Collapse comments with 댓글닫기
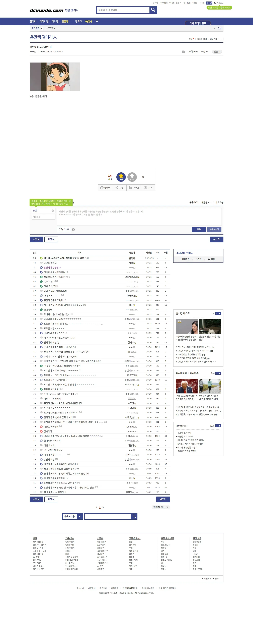Viewport: 253px width, 644px height. coord(207,202)
